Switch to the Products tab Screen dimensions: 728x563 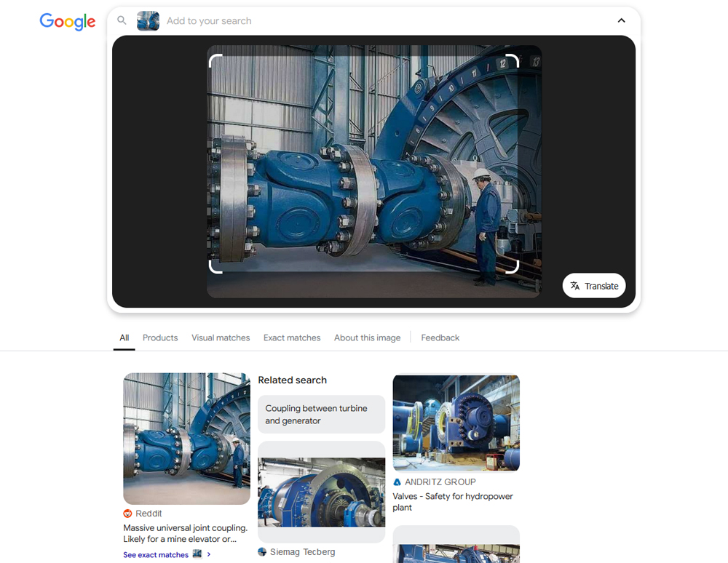pos(160,338)
